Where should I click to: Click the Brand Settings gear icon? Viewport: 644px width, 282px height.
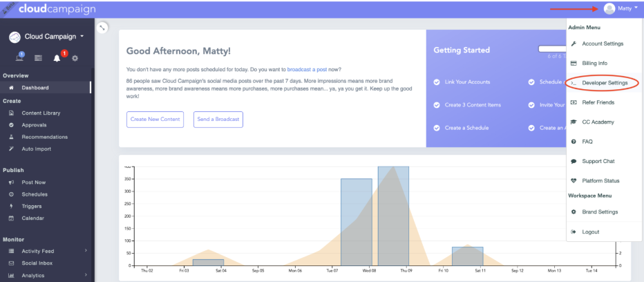coord(574,212)
